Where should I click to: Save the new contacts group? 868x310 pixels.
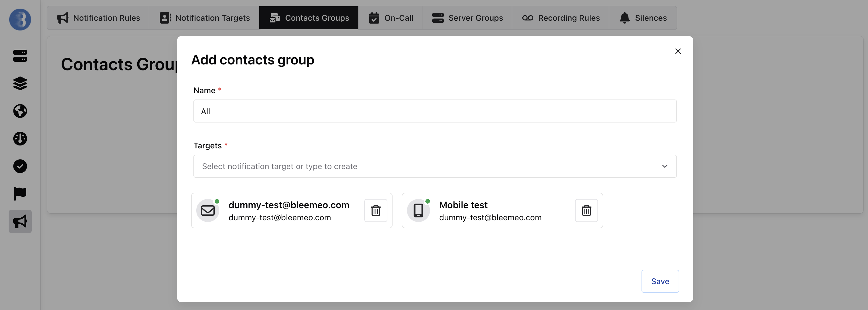tap(660, 281)
